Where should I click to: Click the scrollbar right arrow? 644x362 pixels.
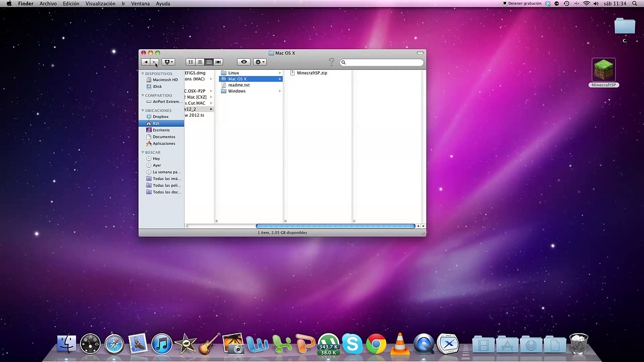423,226
